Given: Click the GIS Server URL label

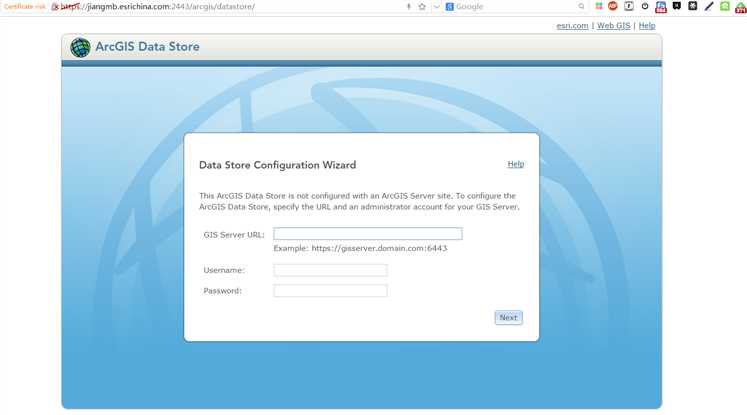Looking at the screenshot, I should (234, 234).
